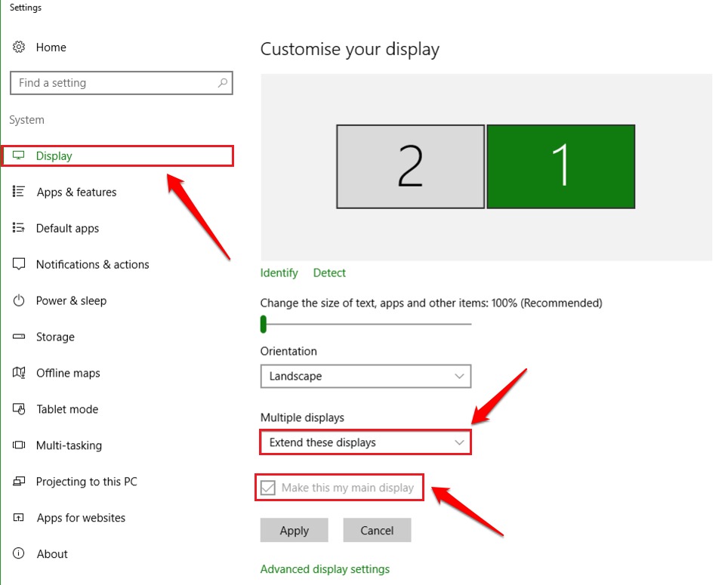The width and height of the screenshot is (728, 585).
Task: Click the Detect link
Action: (x=330, y=272)
